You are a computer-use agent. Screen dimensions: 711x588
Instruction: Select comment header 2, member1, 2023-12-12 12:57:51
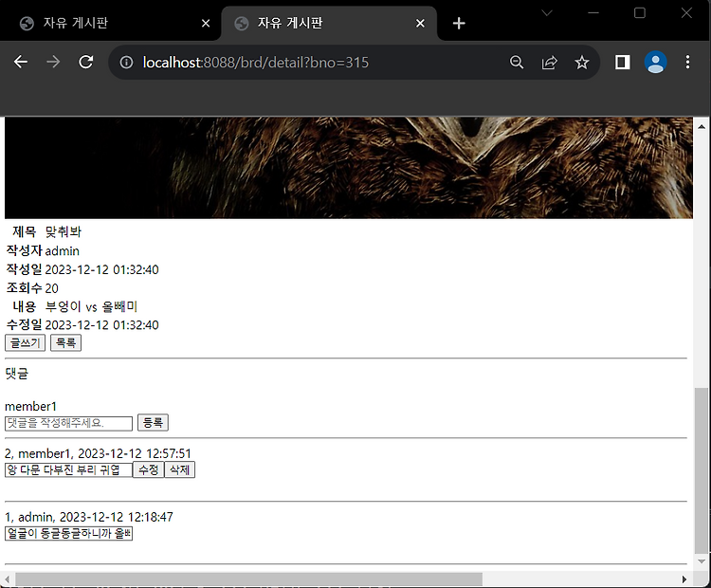click(98, 453)
